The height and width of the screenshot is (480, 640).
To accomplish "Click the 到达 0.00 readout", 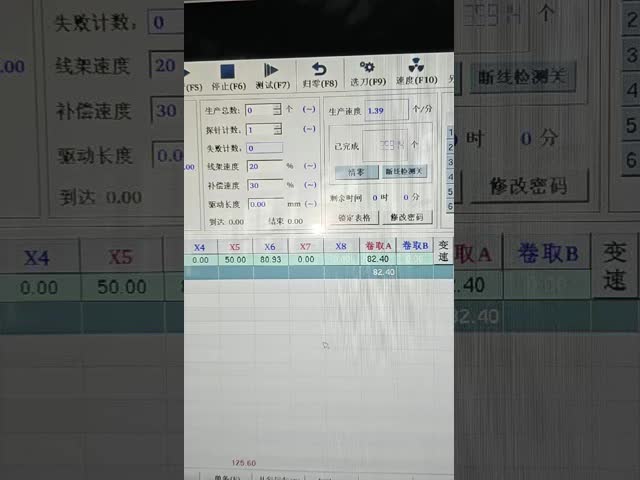I will pos(227,222).
